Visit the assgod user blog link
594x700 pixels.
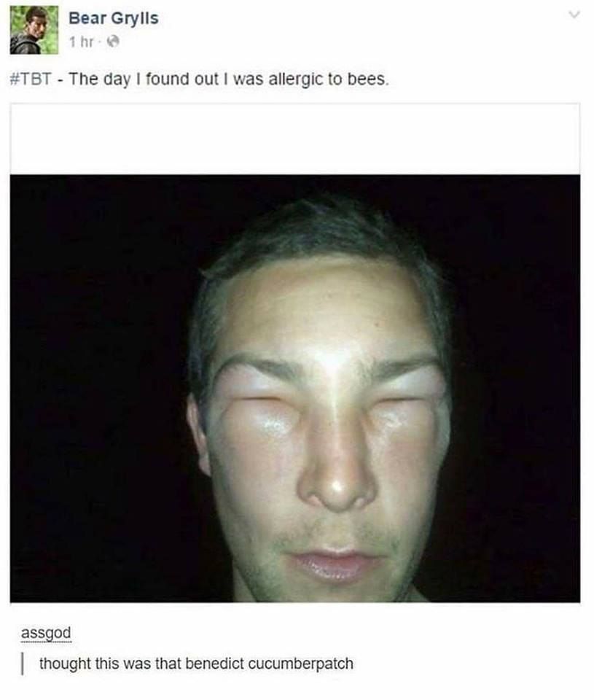(x=46, y=633)
